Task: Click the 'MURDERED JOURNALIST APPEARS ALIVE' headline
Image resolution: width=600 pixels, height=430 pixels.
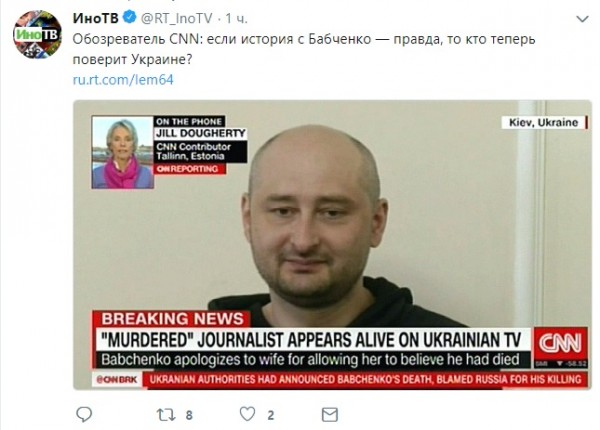Action: point(311,340)
